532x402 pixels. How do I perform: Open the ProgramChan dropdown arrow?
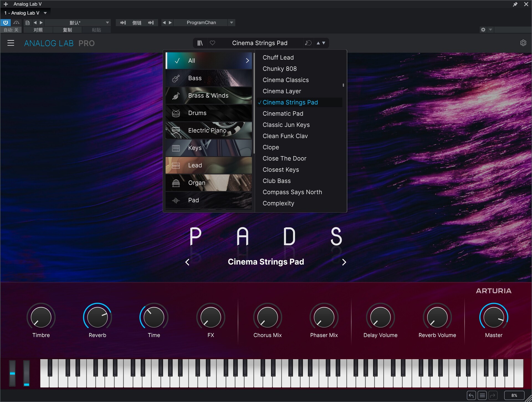point(232,22)
